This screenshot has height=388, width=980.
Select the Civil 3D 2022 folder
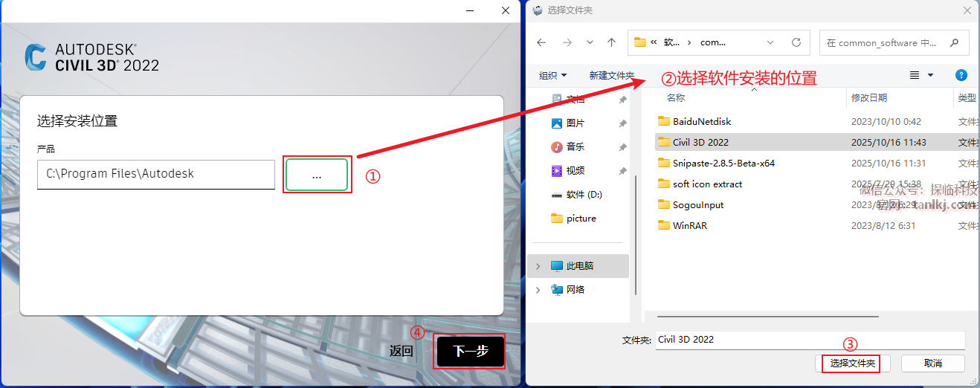pyautogui.click(x=700, y=142)
